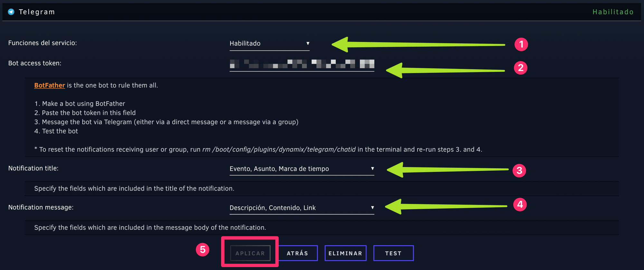Viewport: 644px width, 270px height.
Task: Click the Notification message label
Action: (41, 207)
